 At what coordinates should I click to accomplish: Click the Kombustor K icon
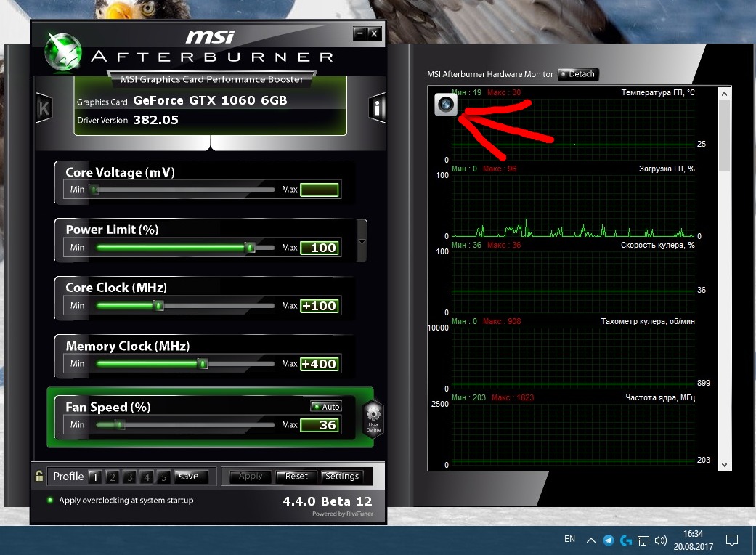pyautogui.click(x=44, y=108)
